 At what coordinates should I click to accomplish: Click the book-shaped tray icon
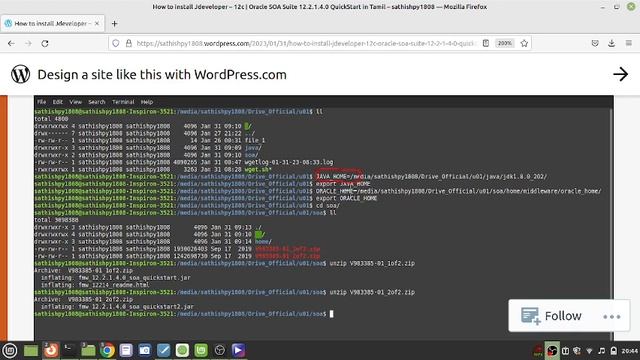pos(565,351)
